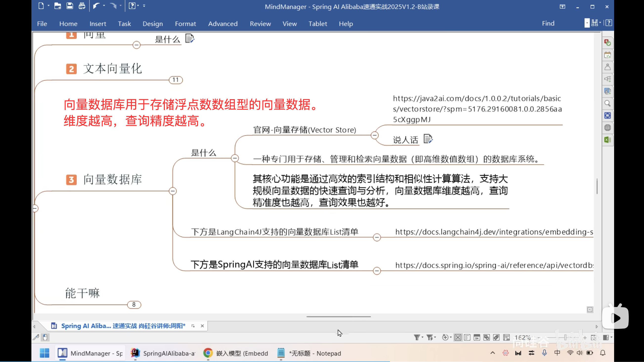This screenshot has width=644, height=362.
Task: Click the Excel export icon in right sidebar
Action: pyautogui.click(x=607, y=140)
